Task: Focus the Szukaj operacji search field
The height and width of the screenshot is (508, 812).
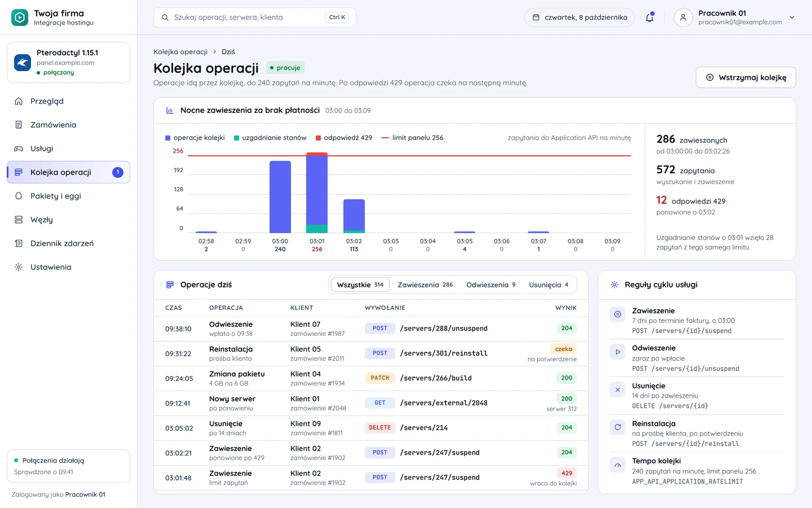Action: click(255, 17)
